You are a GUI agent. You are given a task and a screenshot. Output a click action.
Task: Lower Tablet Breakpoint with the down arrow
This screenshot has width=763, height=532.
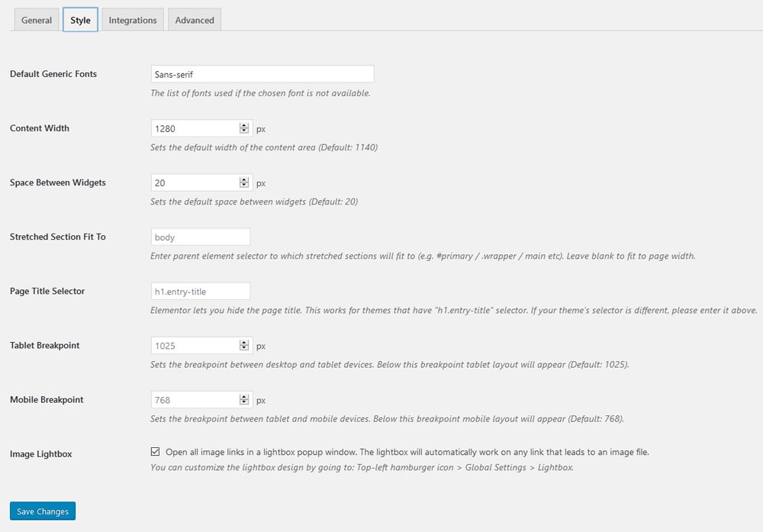[244, 348]
